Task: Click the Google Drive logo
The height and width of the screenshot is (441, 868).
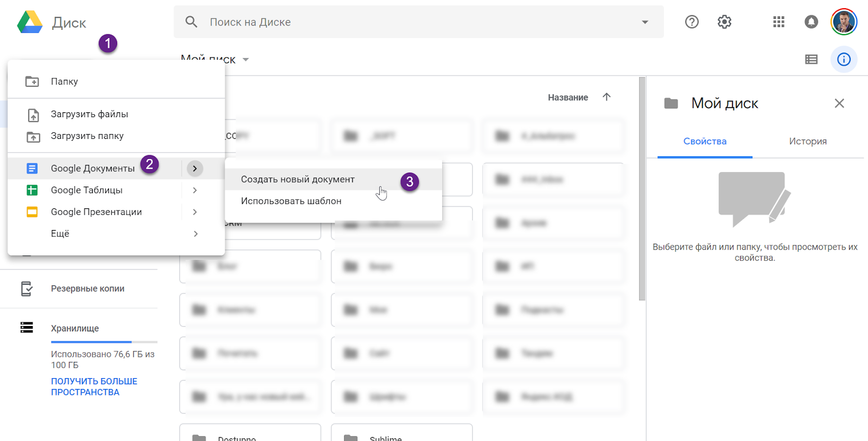Action: tap(30, 22)
